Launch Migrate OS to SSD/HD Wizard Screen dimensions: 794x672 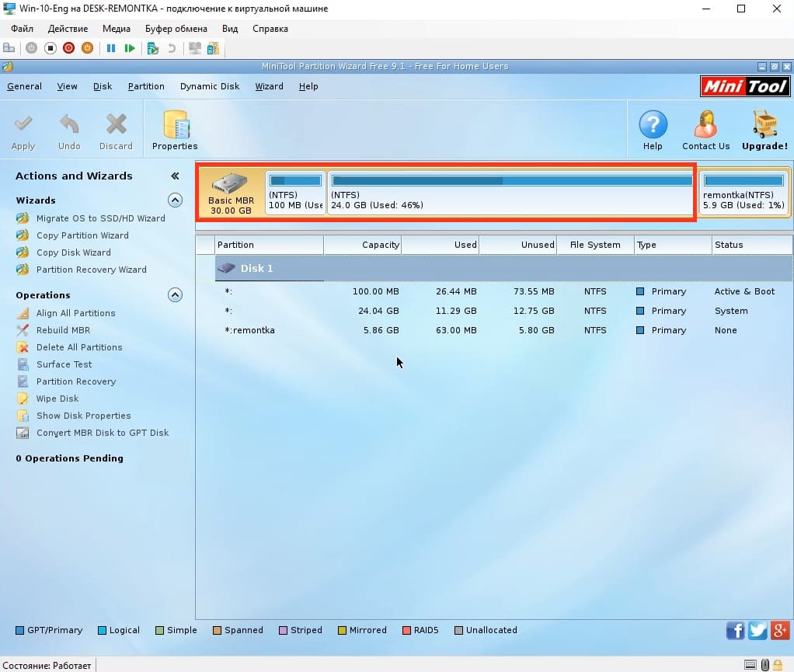tap(101, 218)
